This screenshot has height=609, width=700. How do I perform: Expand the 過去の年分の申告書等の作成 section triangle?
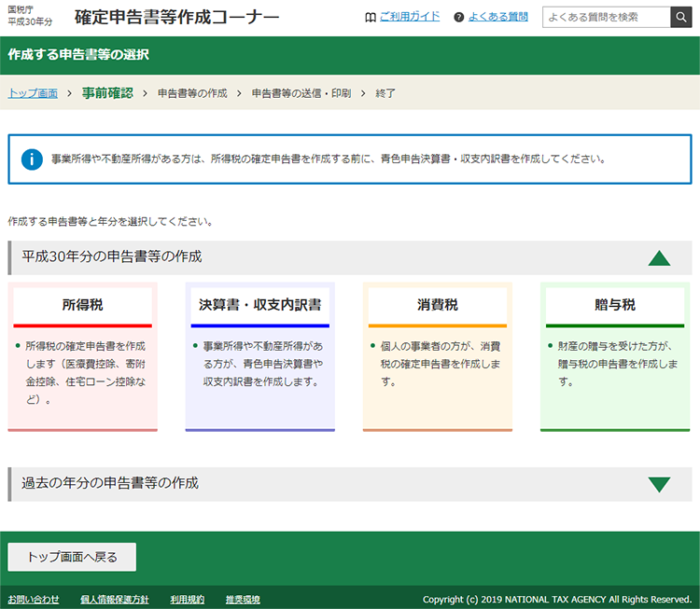point(659,485)
